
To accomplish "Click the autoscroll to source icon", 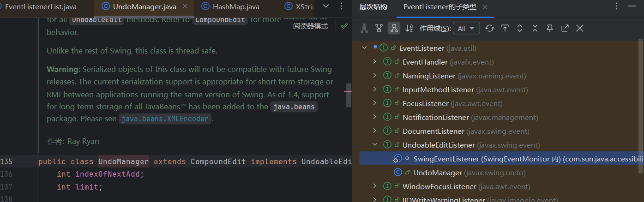I will click(x=505, y=28).
